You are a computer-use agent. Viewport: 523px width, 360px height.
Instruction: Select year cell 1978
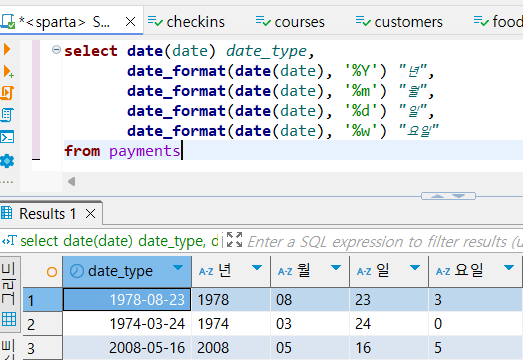click(x=231, y=300)
